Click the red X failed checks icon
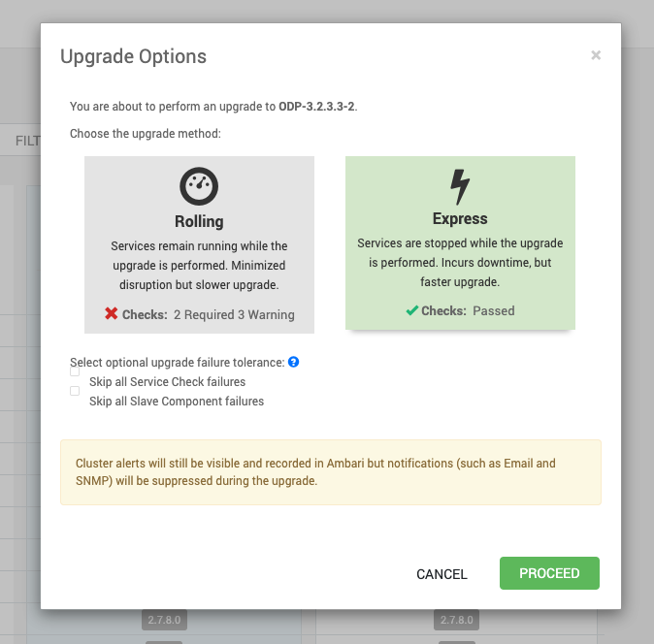Viewport: 654px width, 644px height. 112,313
